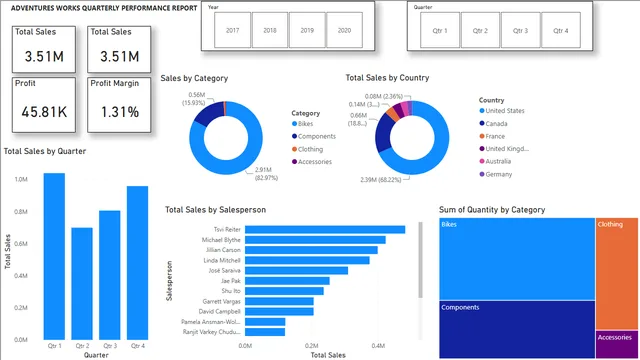640x360 pixels.
Task: Select Shu Ito's sales bar
Action: (x=284, y=291)
